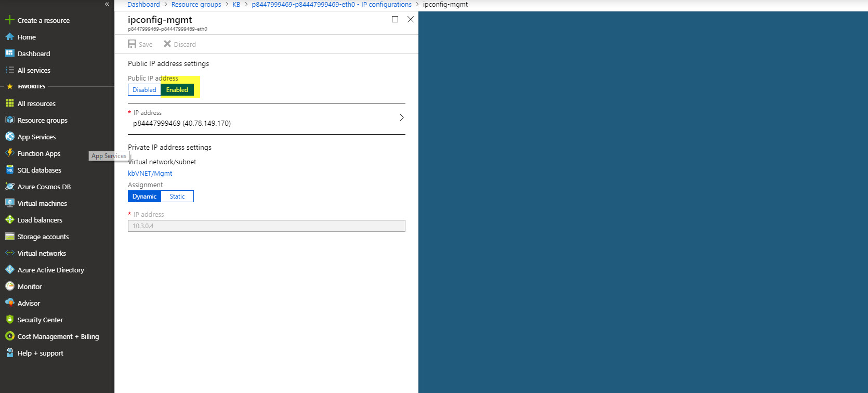Open the Security Center shield icon

pyautogui.click(x=9, y=320)
